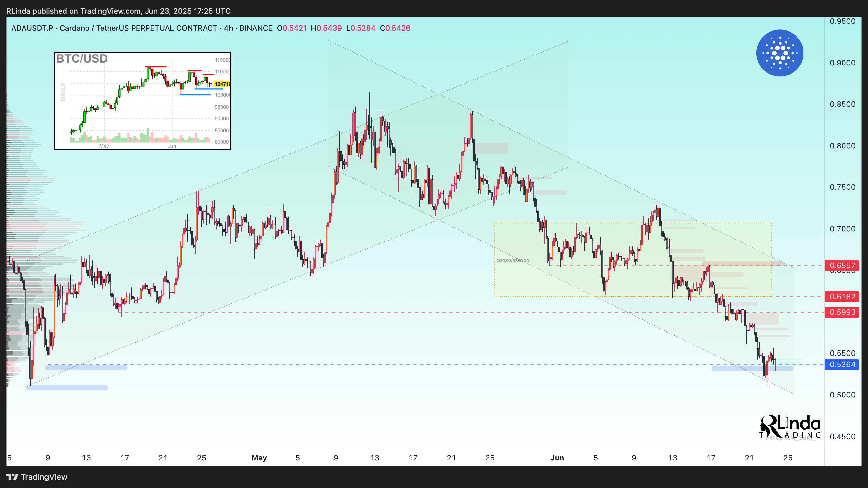Image resolution: width=868 pixels, height=488 pixels.
Task: Click the BTC/USD inset title
Action: tap(81, 59)
